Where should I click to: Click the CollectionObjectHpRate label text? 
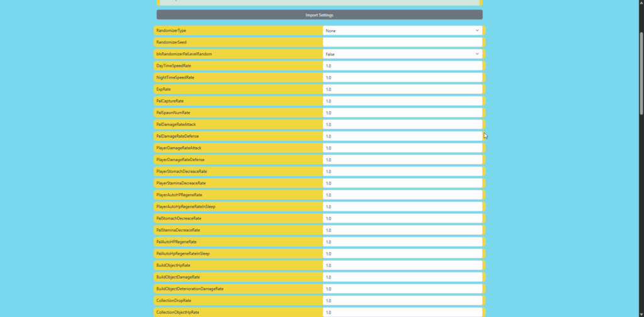pyautogui.click(x=178, y=312)
